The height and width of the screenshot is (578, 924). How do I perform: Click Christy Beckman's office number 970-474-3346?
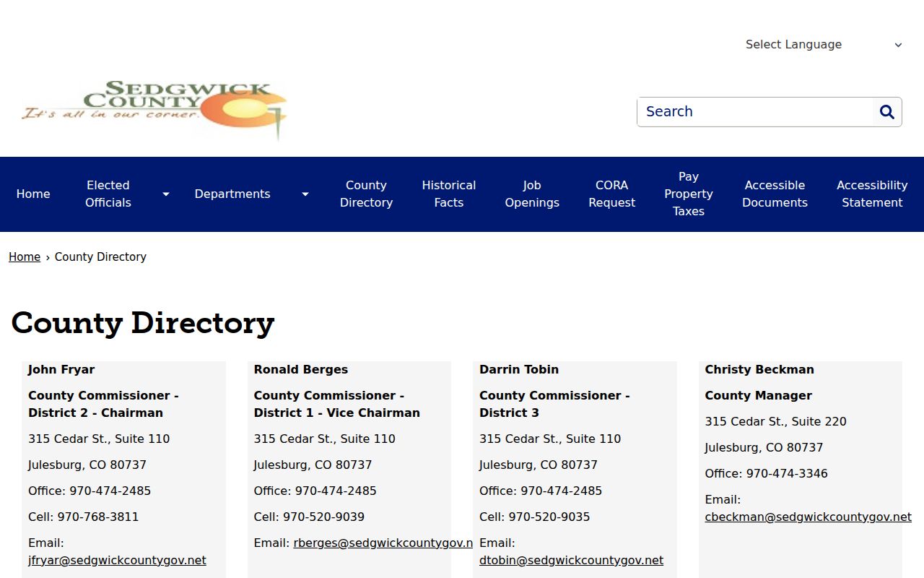[x=787, y=474]
